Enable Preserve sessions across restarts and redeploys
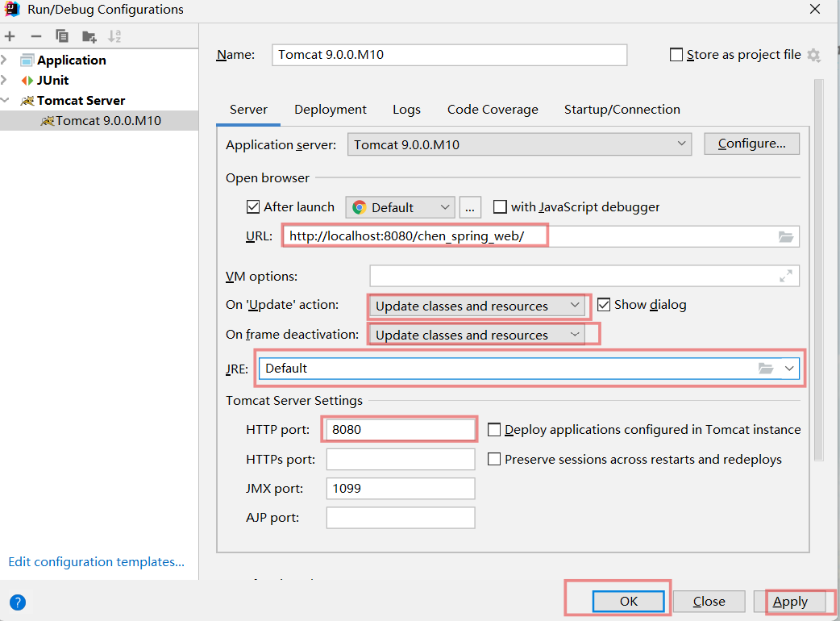The image size is (840, 621). 494,459
